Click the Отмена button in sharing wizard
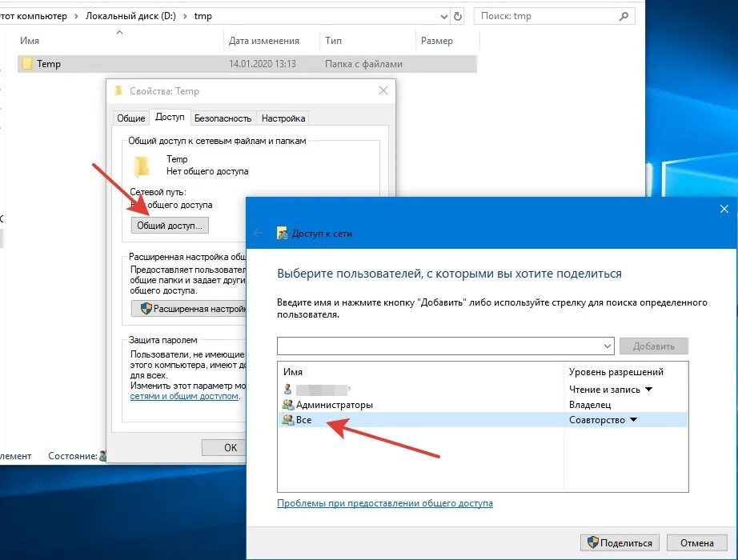The width and height of the screenshot is (738, 560). (x=696, y=542)
